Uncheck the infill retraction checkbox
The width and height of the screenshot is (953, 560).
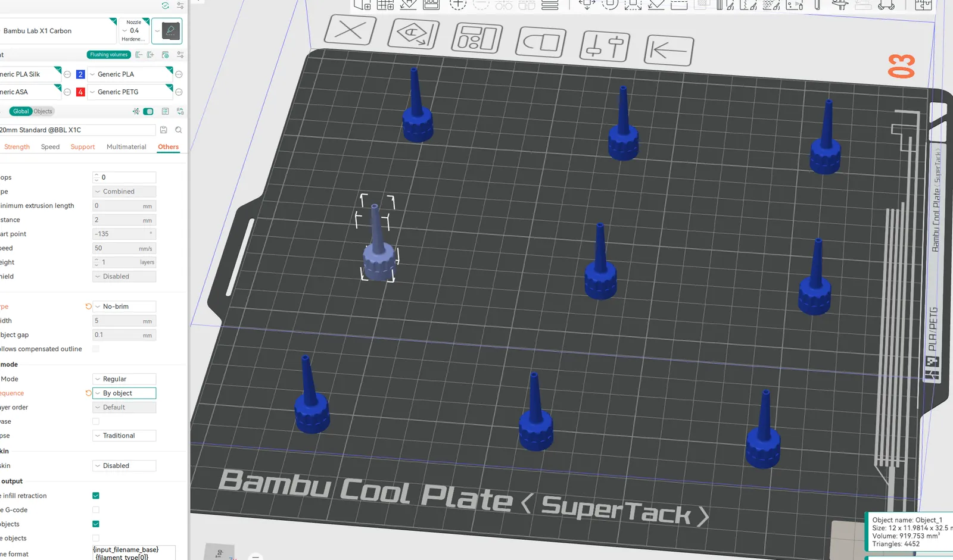click(x=96, y=496)
